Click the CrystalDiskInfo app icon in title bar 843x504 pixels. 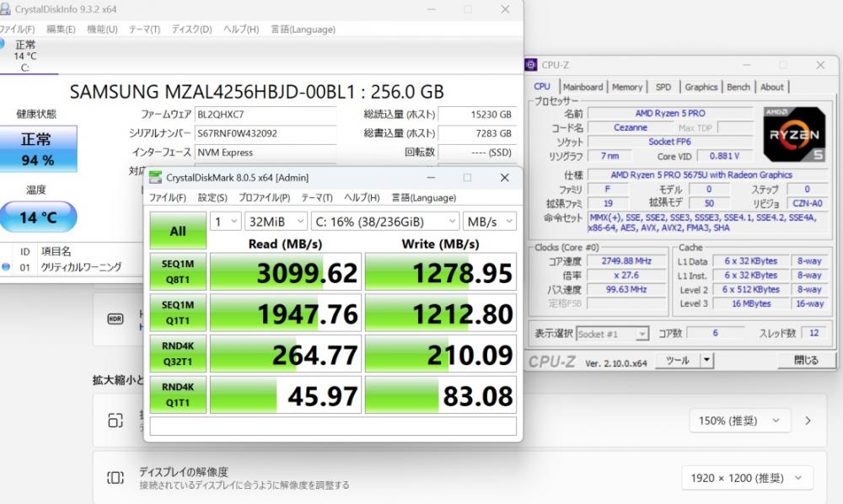click(5, 9)
